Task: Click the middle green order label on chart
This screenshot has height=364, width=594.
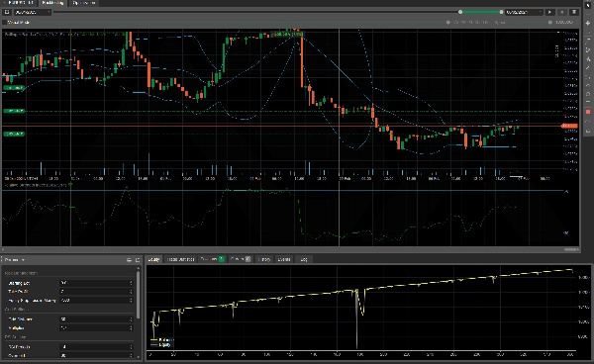Action: click(14, 111)
